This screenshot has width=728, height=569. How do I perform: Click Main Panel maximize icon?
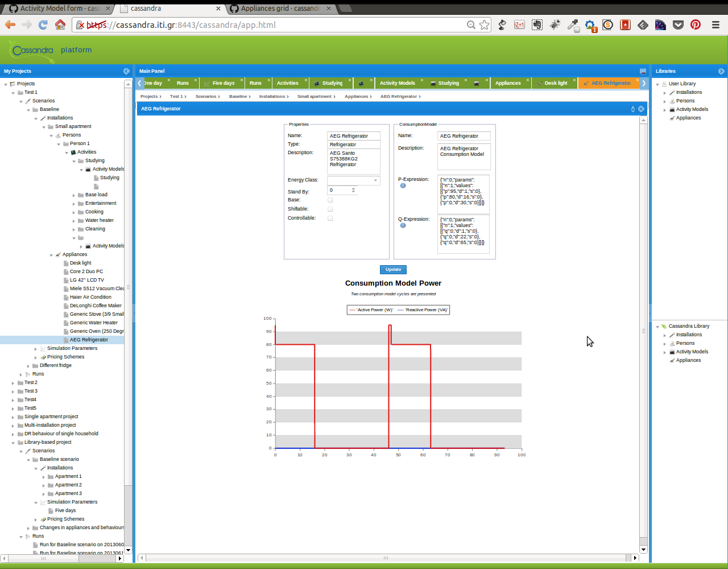tap(643, 71)
